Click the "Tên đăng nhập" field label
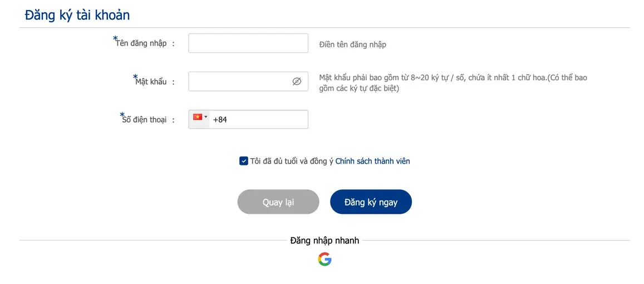 (141, 43)
